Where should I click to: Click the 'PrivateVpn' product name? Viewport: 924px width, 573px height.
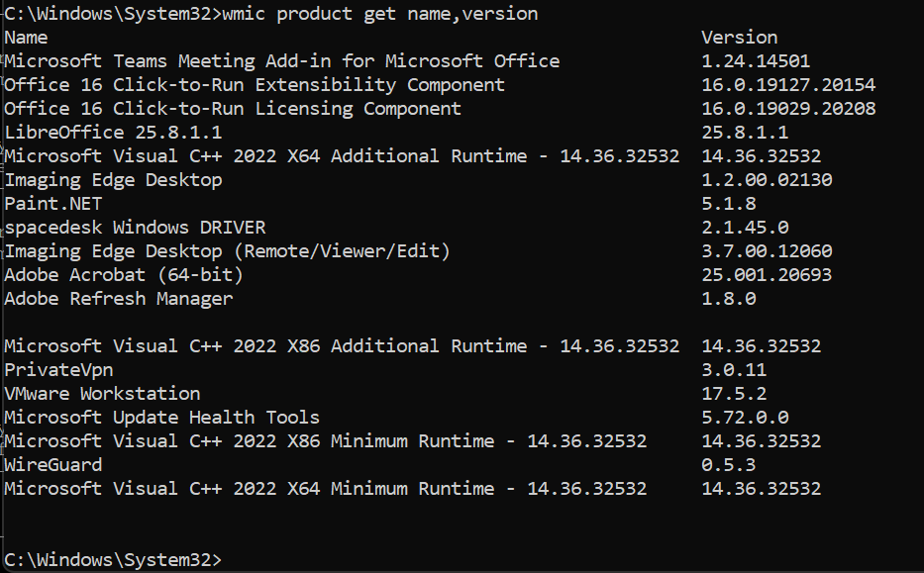(58, 370)
